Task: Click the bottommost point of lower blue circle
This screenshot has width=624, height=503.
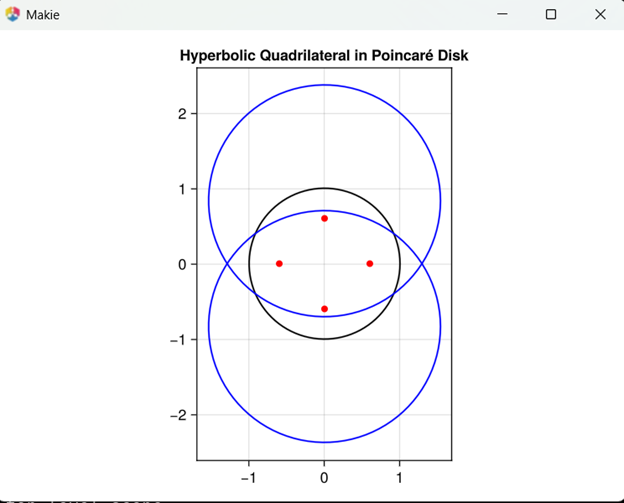Action: click(x=324, y=442)
